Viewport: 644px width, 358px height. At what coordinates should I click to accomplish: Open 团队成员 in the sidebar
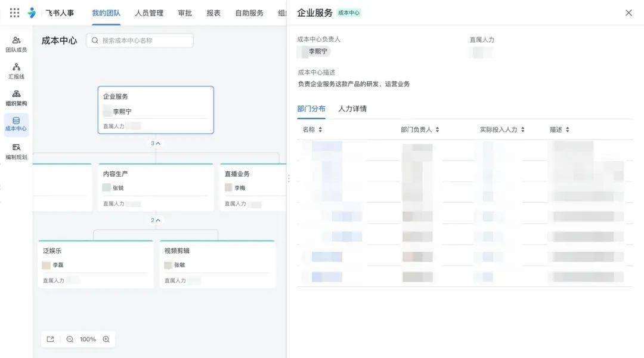click(x=16, y=44)
